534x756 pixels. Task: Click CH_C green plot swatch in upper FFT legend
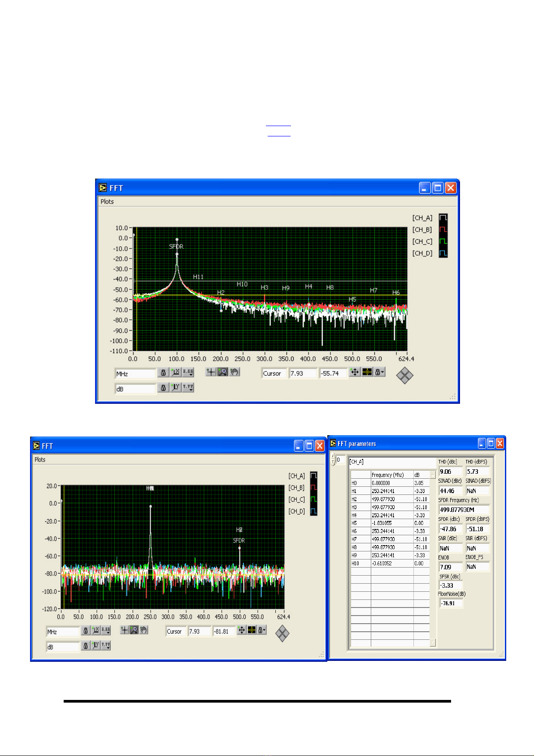pyautogui.click(x=443, y=241)
